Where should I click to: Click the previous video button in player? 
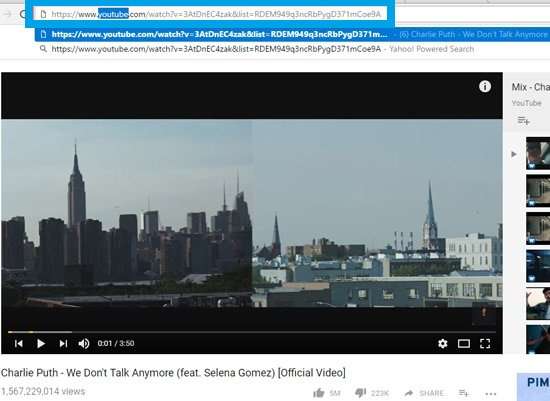[x=19, y=343]
